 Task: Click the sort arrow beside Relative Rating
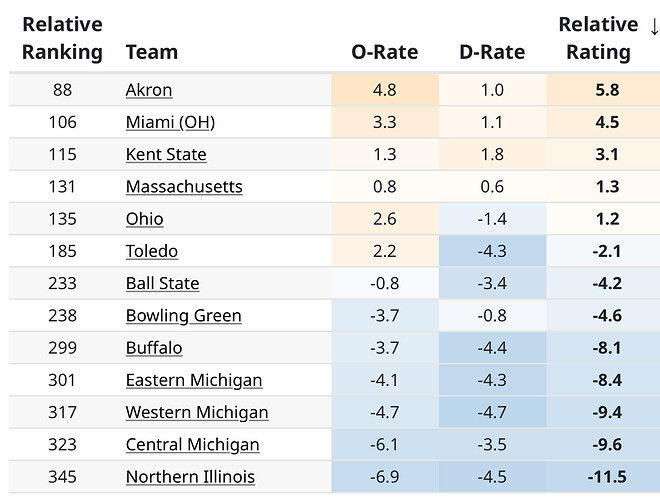653,25
